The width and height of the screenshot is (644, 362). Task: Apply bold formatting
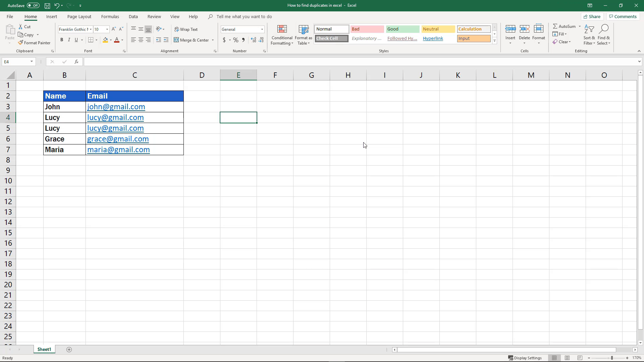point(61,40)
